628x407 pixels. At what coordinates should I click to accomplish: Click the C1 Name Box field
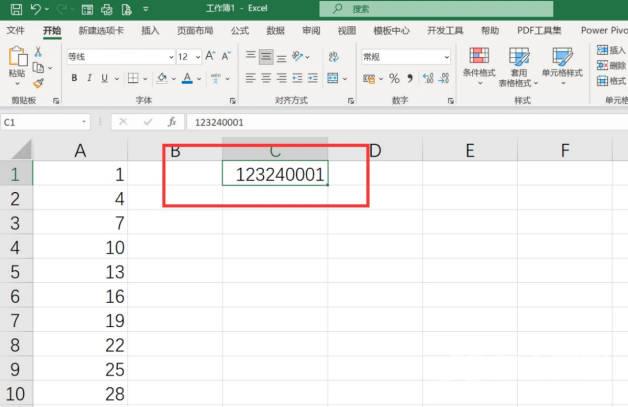tap(40, 122)
